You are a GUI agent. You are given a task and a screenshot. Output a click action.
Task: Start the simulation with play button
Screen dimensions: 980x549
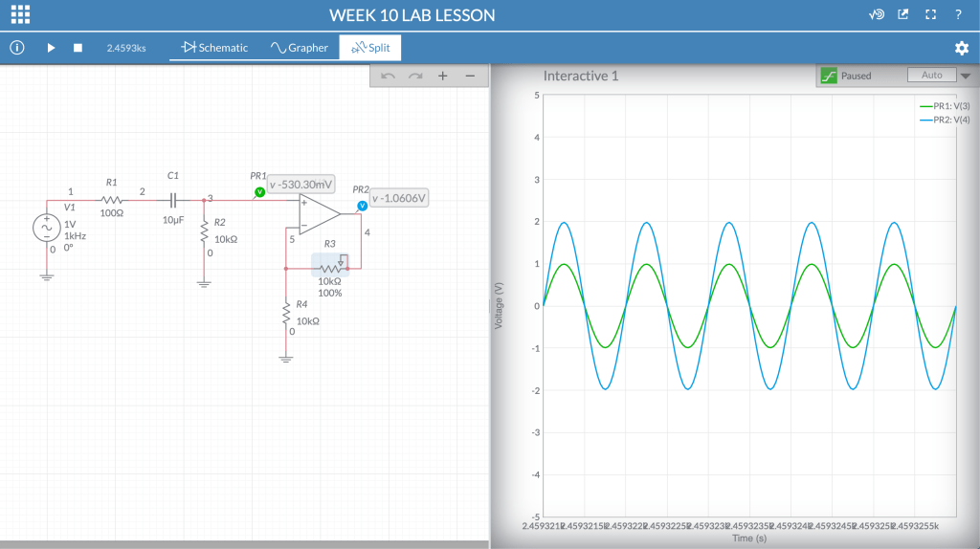point(51,48)
